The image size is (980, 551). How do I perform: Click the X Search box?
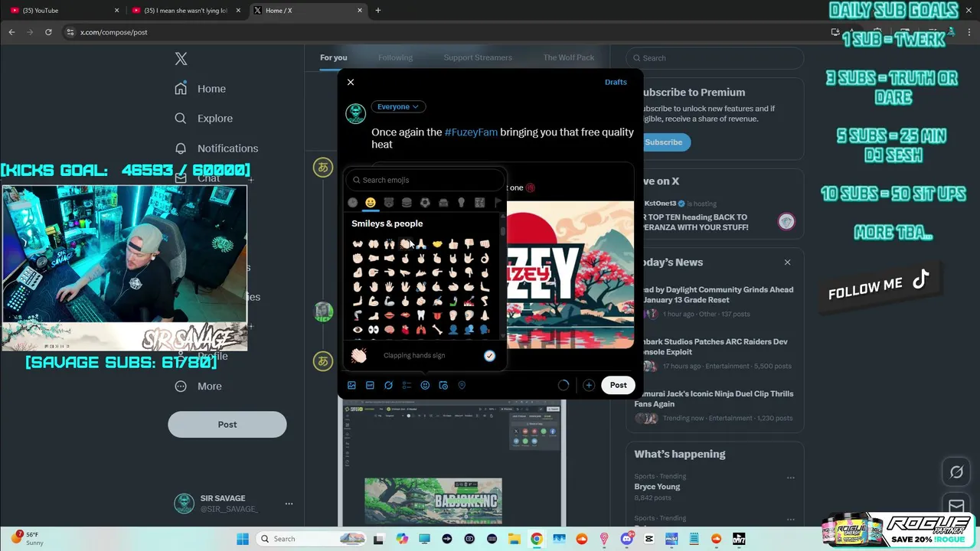715,58
